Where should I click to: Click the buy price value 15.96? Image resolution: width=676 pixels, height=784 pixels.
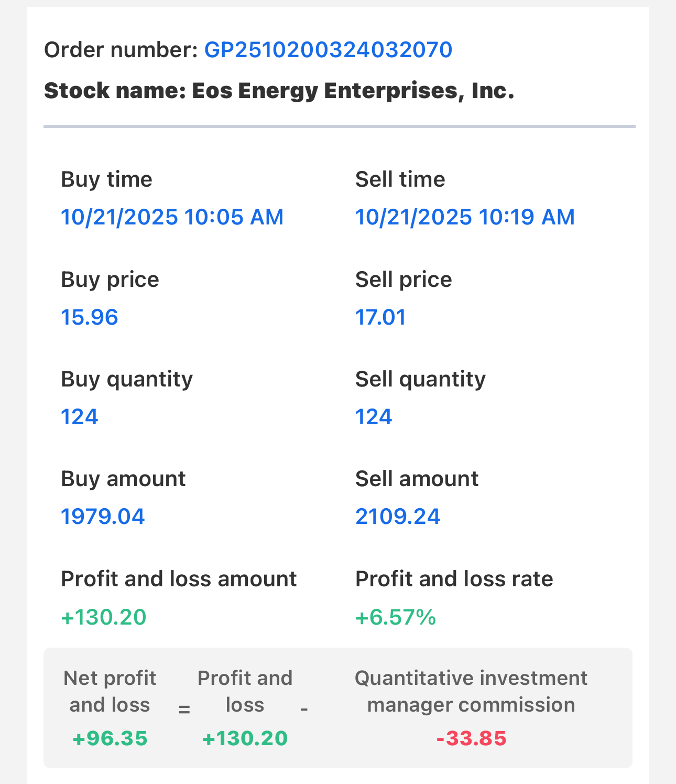(90, 317)
